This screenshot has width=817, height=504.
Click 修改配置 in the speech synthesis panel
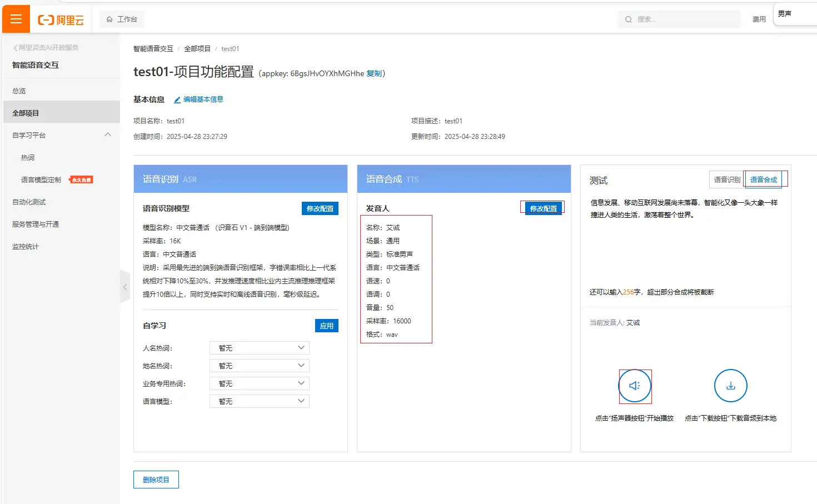[x=543, y=208]
